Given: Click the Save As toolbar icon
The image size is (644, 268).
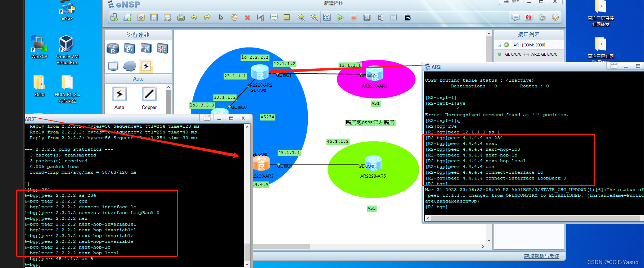Looking at the screenshot, I should [167, 17].
